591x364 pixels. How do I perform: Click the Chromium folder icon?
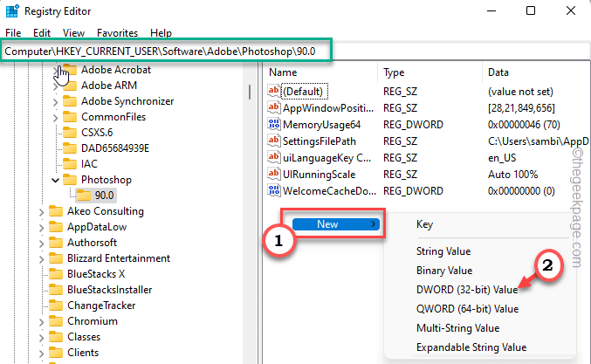click(x=55, y=321)
